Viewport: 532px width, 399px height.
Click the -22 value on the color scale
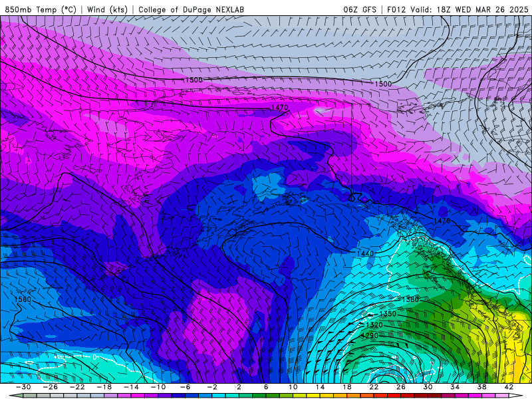click(x=77, y=387)
